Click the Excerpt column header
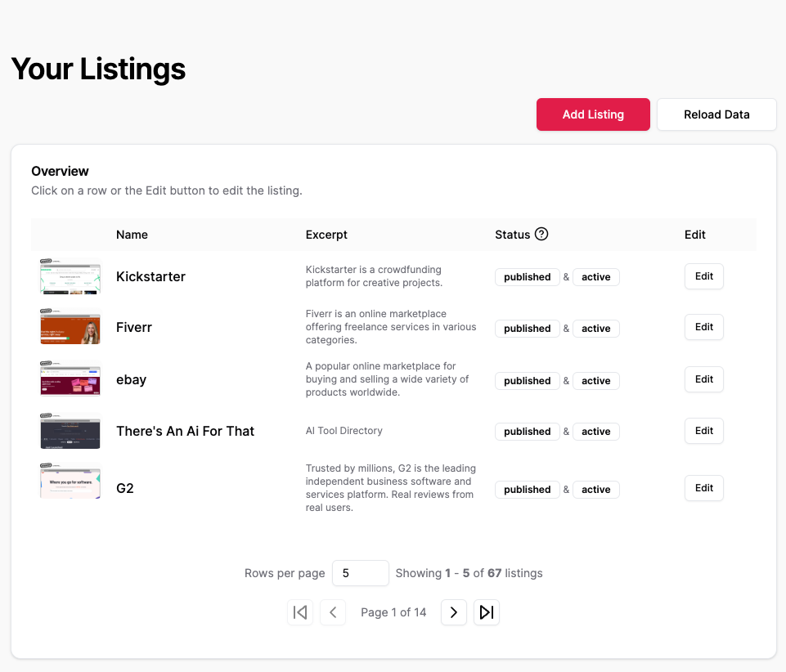 point(326,235)
